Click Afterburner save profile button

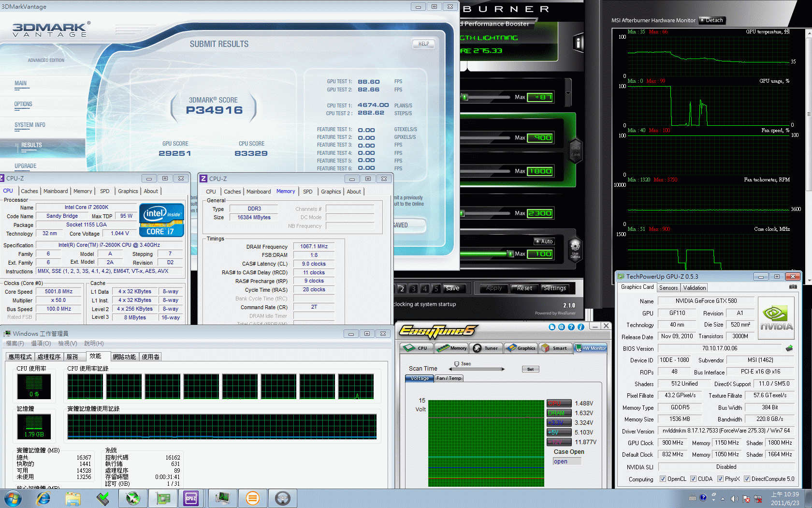point(454,288)
